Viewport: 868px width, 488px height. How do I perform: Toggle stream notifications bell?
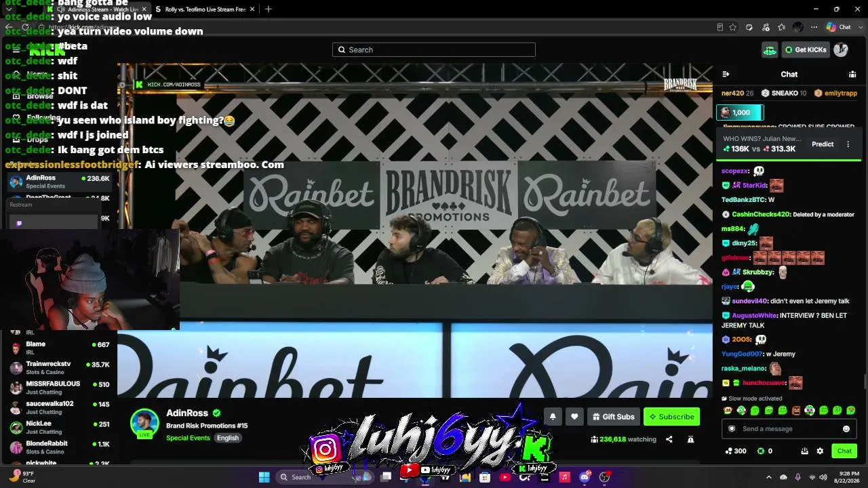(x=553, y=417)
